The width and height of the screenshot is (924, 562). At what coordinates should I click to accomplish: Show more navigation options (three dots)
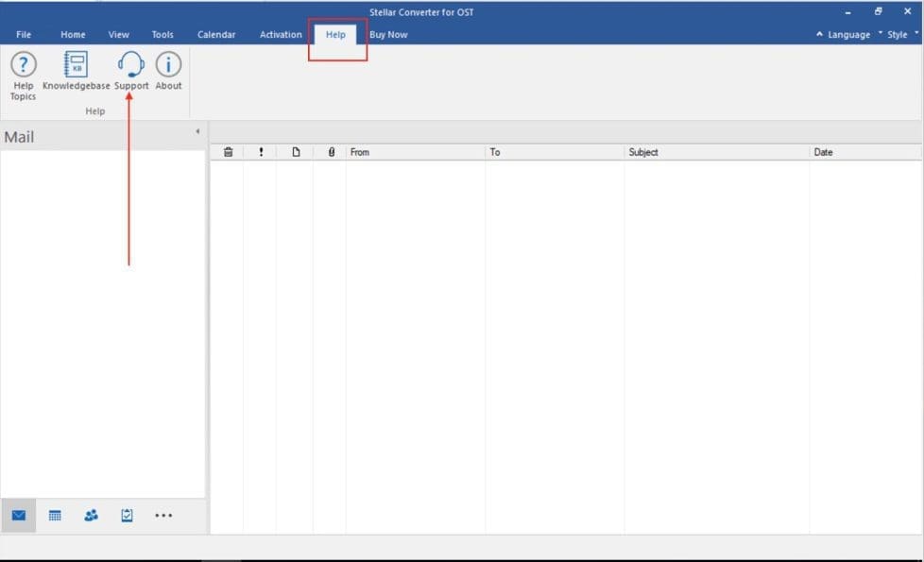[163, 515]
